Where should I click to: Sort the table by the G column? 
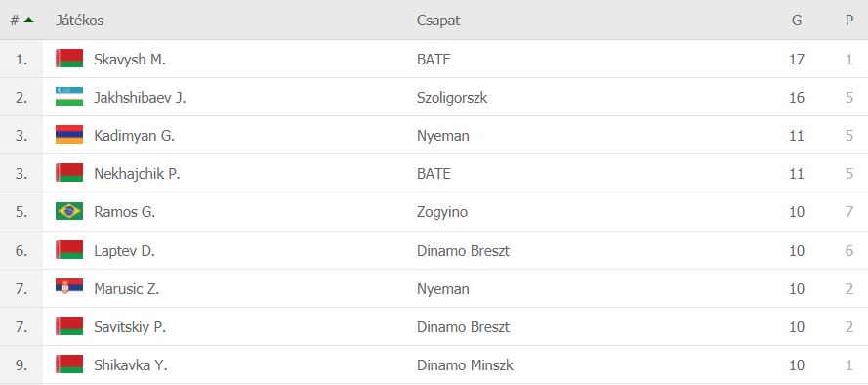pyautogui.click(x=797, y=21)
